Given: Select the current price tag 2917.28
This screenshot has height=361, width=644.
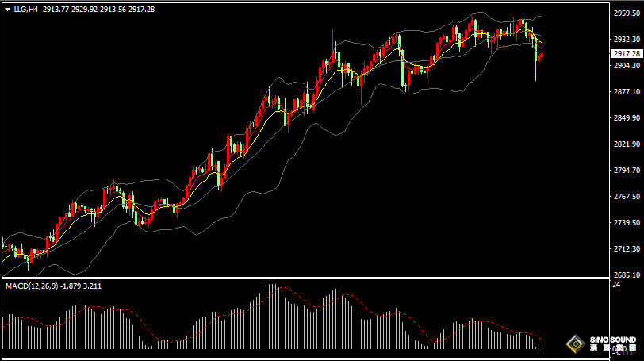Looking at the screenshot, I should point(627,53).
